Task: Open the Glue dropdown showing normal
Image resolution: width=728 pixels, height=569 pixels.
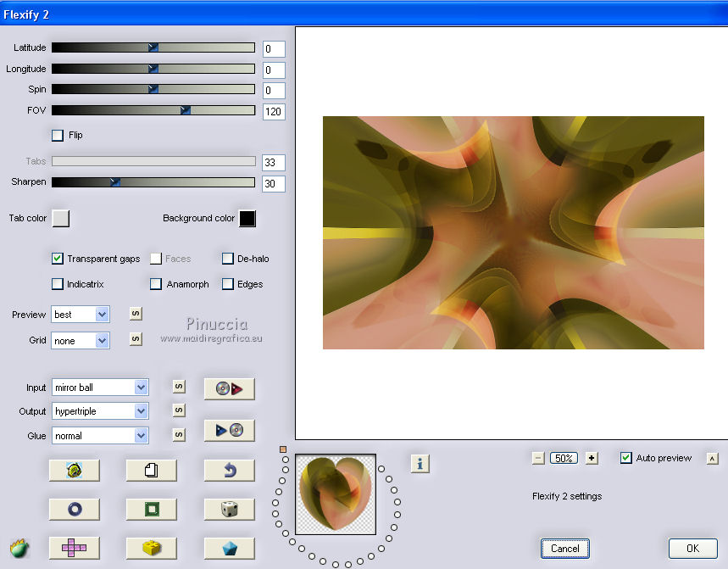Action: [x=100, y=436]
